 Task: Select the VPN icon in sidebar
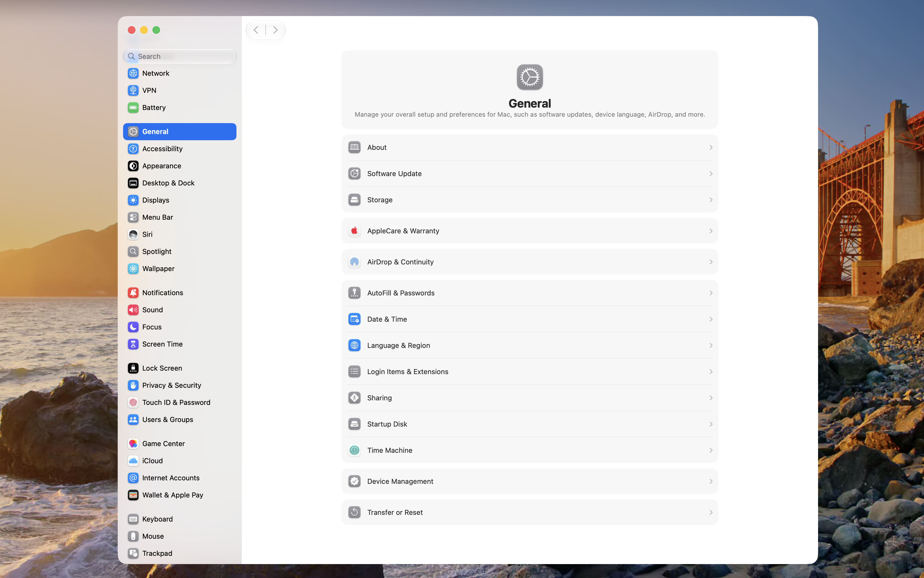133,90
